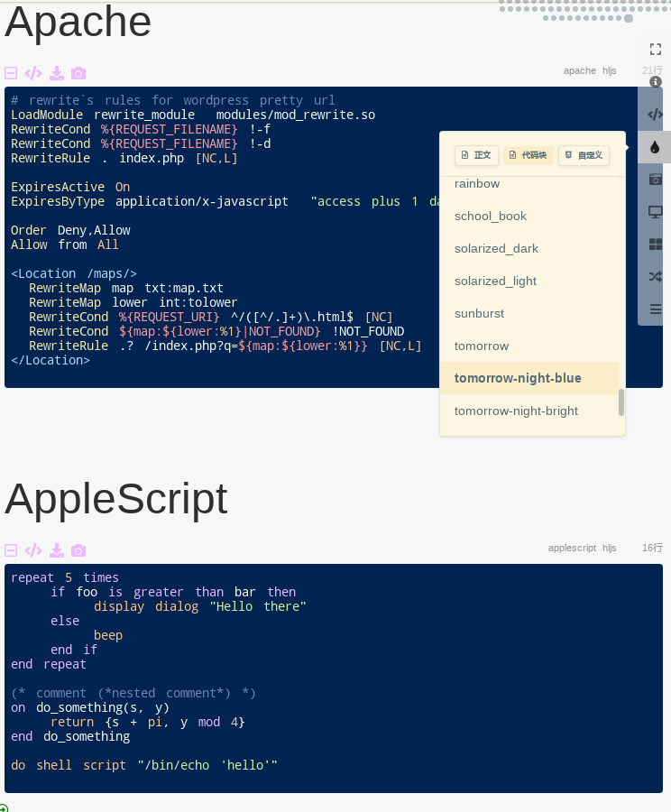This screenshot has height=812, width=671.
Task: Take a screenshot of the AppleScript block
Action: point(78,550)
